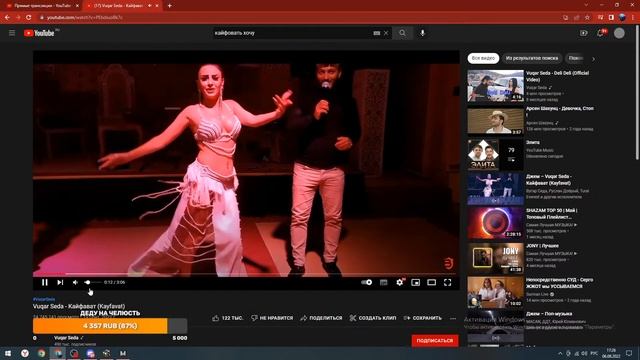Switch to theater mode

point(431,282)
